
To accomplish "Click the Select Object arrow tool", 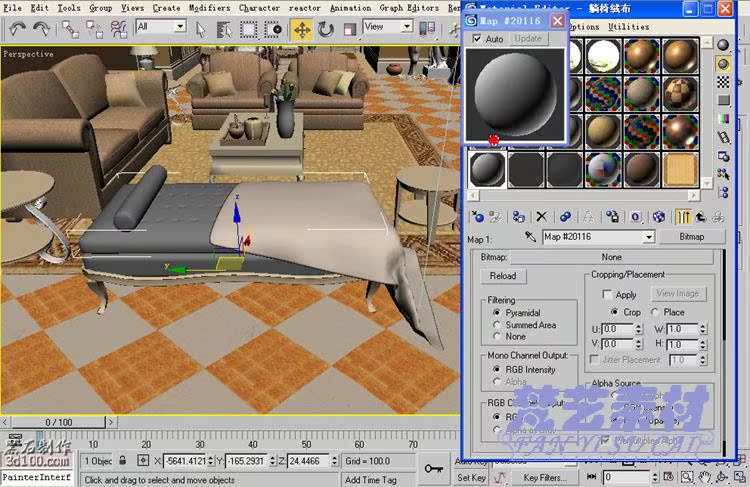I will (201, 29).
